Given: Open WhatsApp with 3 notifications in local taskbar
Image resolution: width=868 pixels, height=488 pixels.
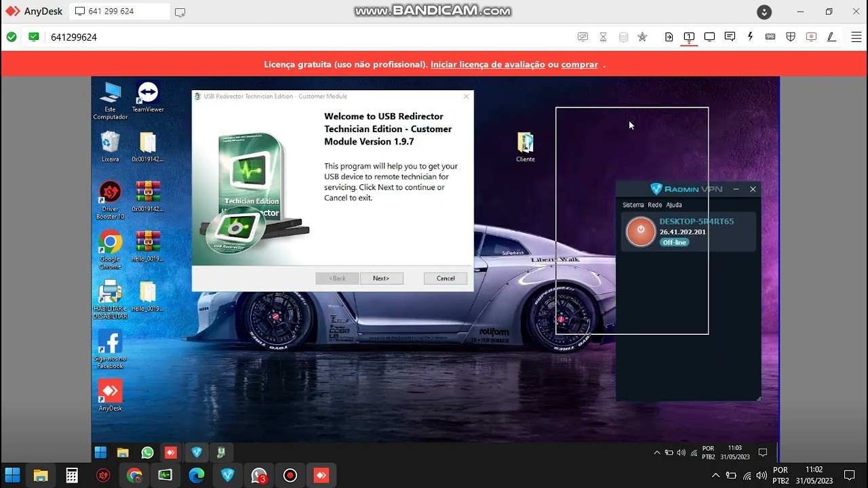Looking at the screenshot, I should tap(259, 475).
